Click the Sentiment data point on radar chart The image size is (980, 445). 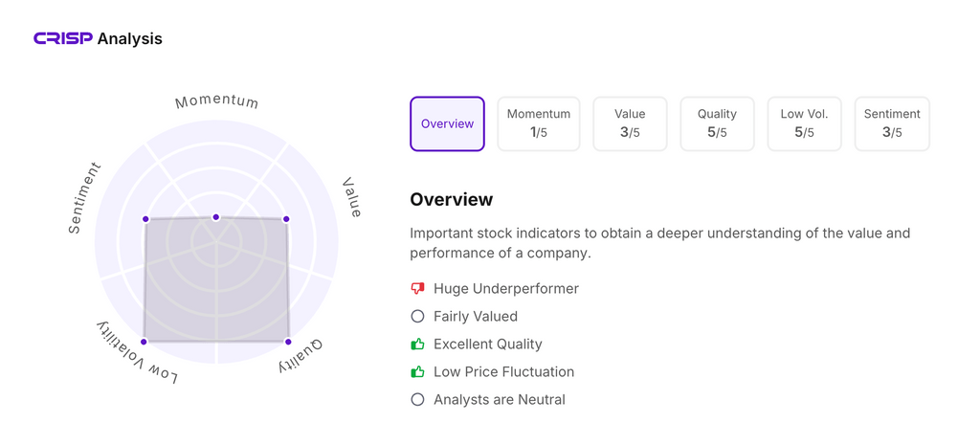(x=145, y=219)
